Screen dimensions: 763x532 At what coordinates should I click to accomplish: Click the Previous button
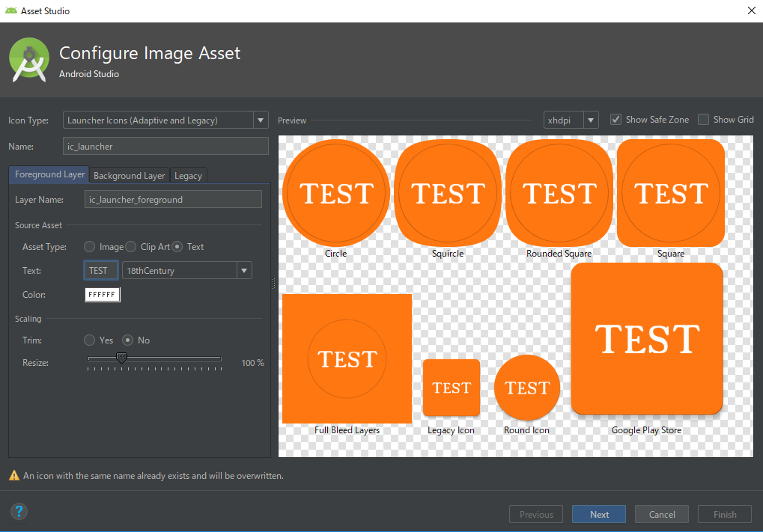(x=536, y=514)
